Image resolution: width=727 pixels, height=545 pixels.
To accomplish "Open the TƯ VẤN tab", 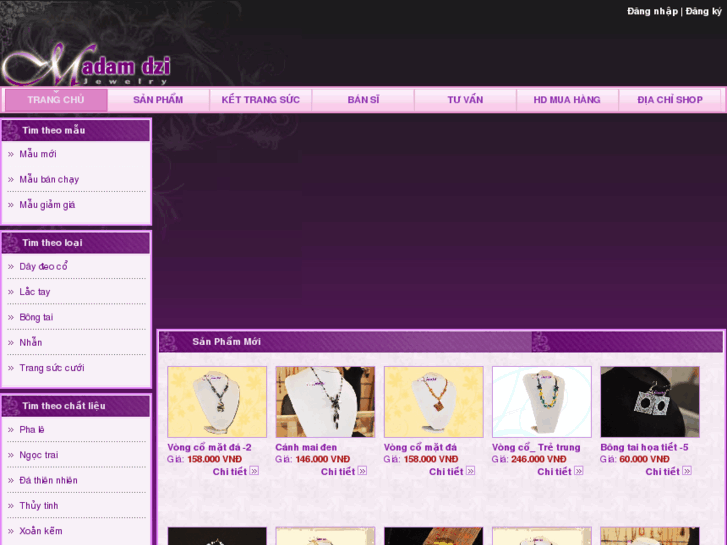I will [x=465, y=100].
